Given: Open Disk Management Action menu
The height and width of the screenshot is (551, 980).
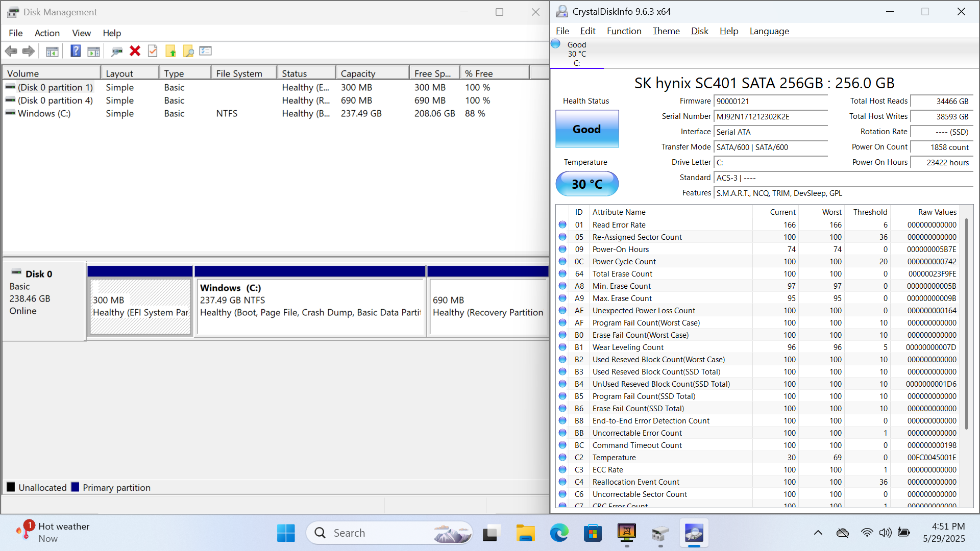Looking at the screenshot, I should [x=47, y=33].
